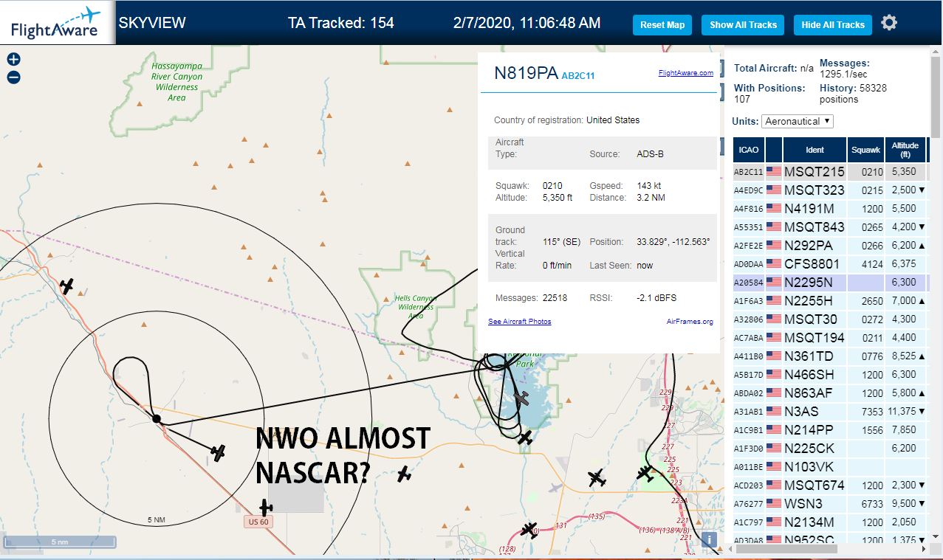The image size is (943, 560).
Task: Click the ICAO code AD0DAA
Action: tap(748, 263)
